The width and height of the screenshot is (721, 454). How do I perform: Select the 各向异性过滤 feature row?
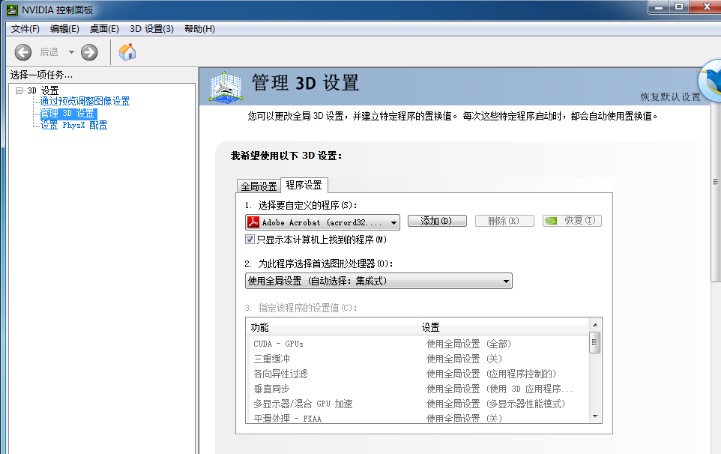[x=418, y=374]
